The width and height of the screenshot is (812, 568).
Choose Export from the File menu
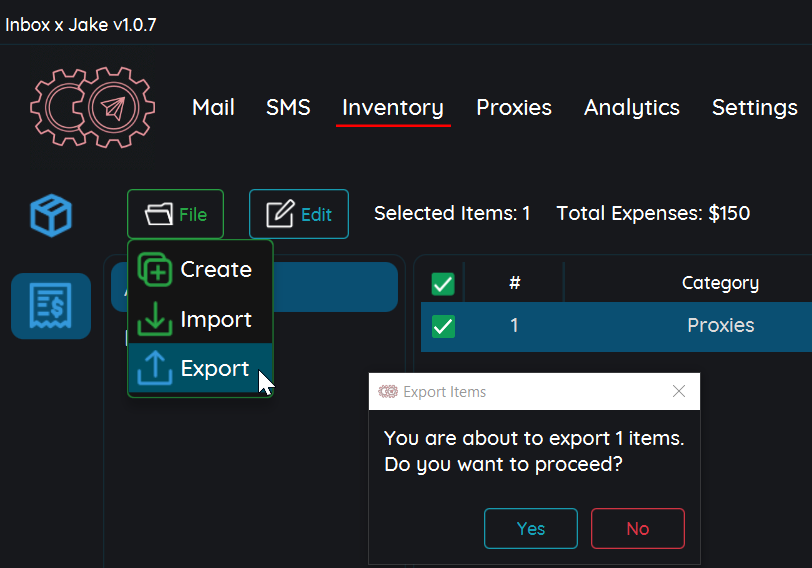tap(200, 368)
